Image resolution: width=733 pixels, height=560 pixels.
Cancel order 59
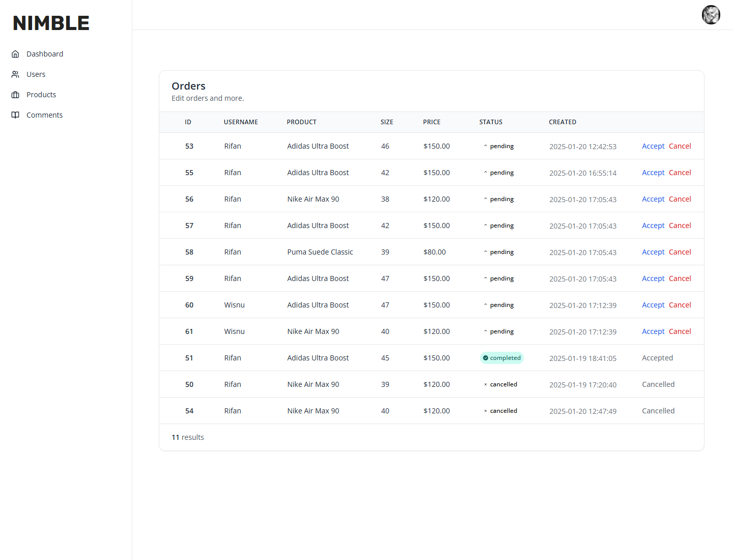[x=680, y=278]
